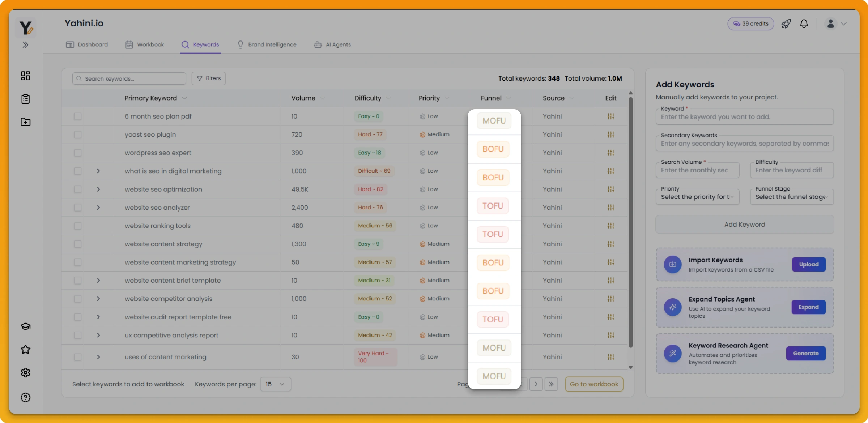The width and height of the screenshot is (868, 423).
Task: Open the notifications bell
Action: 804,24
